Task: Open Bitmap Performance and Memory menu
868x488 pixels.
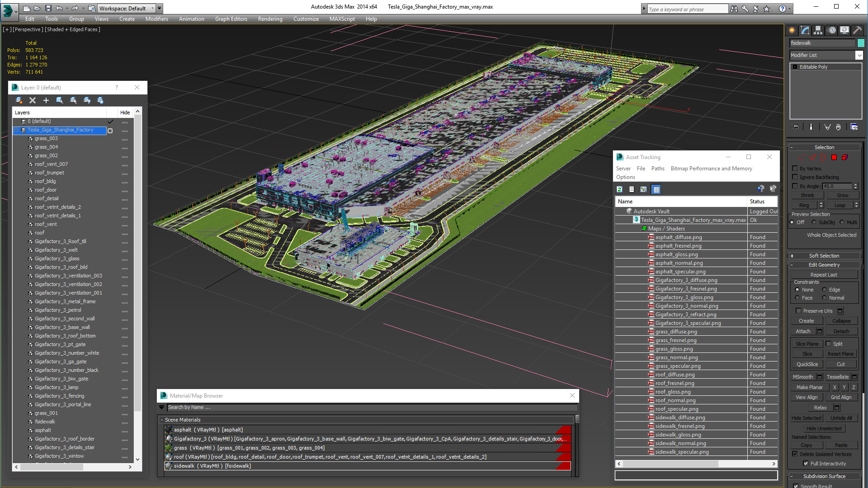Action: click(x=711, y=169)
